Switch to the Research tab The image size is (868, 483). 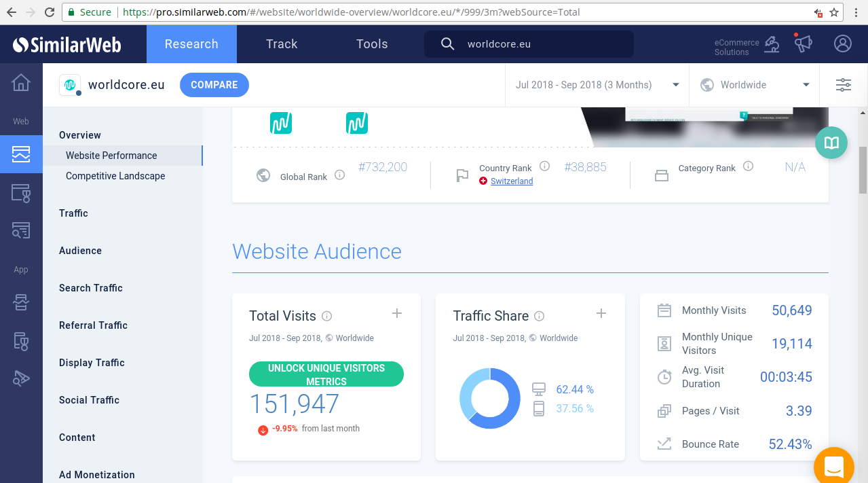click(x=191, y=44)
